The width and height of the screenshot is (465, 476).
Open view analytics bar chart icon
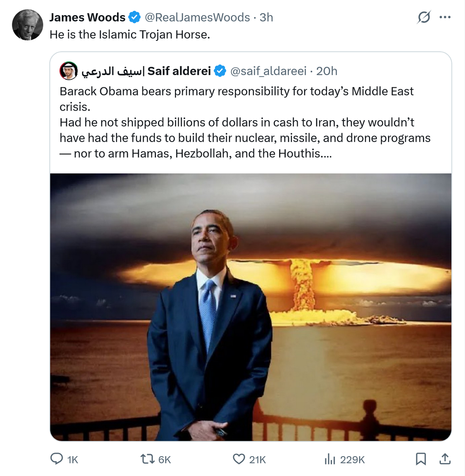coord(330,459)
